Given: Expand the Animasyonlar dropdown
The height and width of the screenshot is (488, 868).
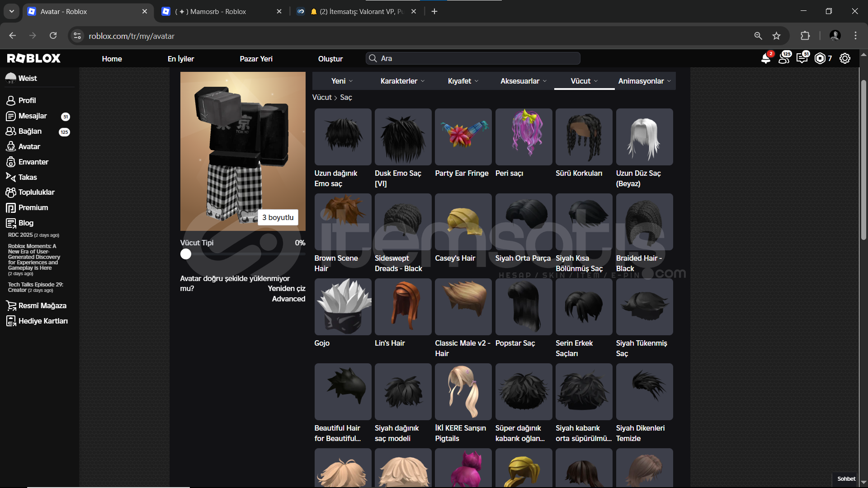Looking at the screenshot, I should coord(645,81).
